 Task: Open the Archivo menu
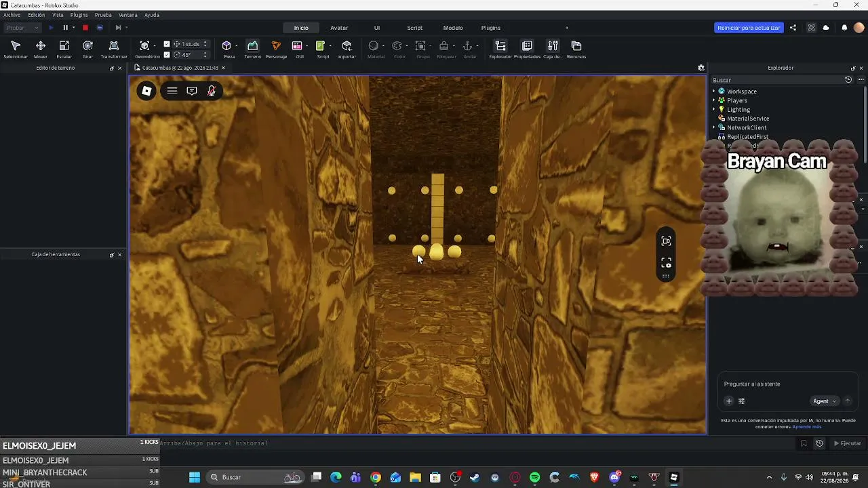(12, 15)
